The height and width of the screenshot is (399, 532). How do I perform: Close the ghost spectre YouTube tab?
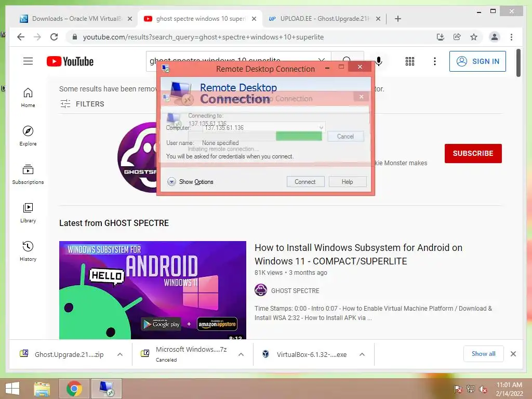(254, 19)
